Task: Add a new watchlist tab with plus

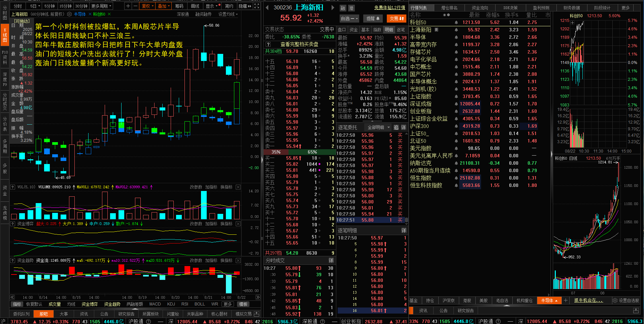Action: tap(566, 300)
